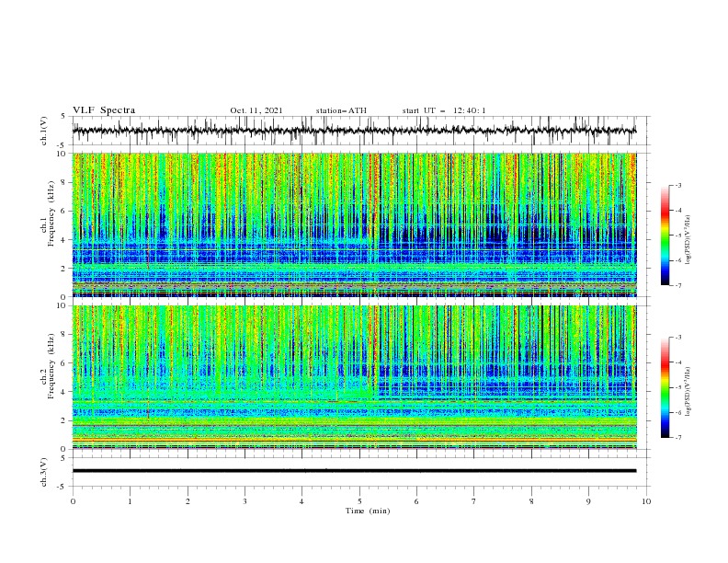Click the "-3" tick on ch.2 colorbar
Viewport: 728px width, 563px height.
pyautogui.click(x=678, y=338)
